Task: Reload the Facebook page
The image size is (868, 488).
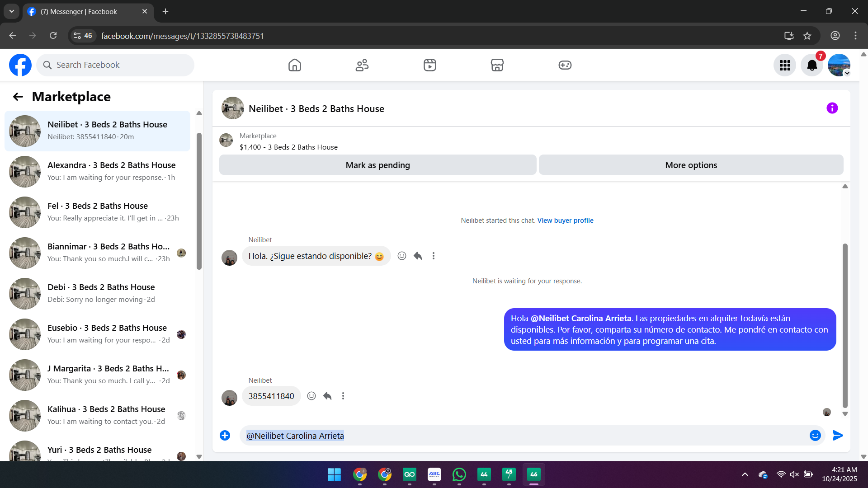Action: pos(53,36)
